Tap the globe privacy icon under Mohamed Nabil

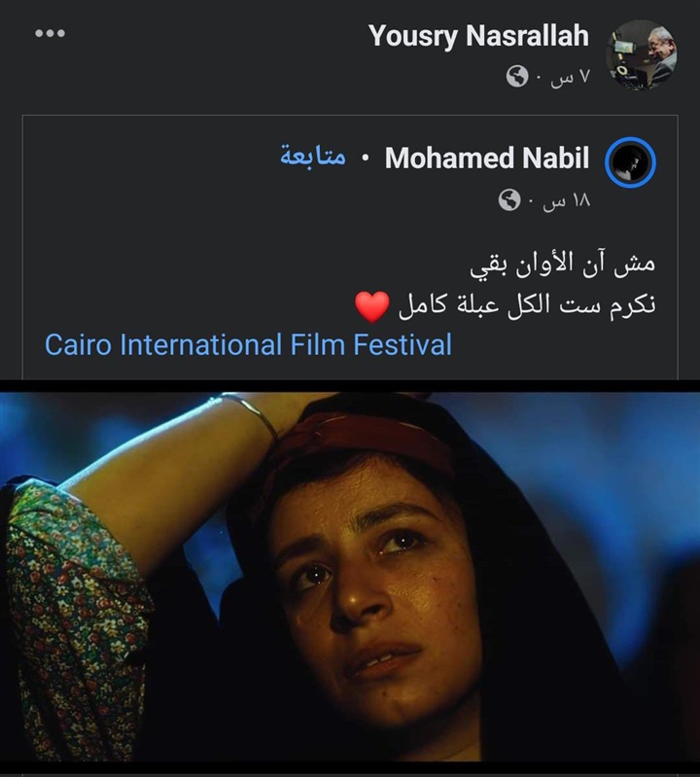coord(509,200)
